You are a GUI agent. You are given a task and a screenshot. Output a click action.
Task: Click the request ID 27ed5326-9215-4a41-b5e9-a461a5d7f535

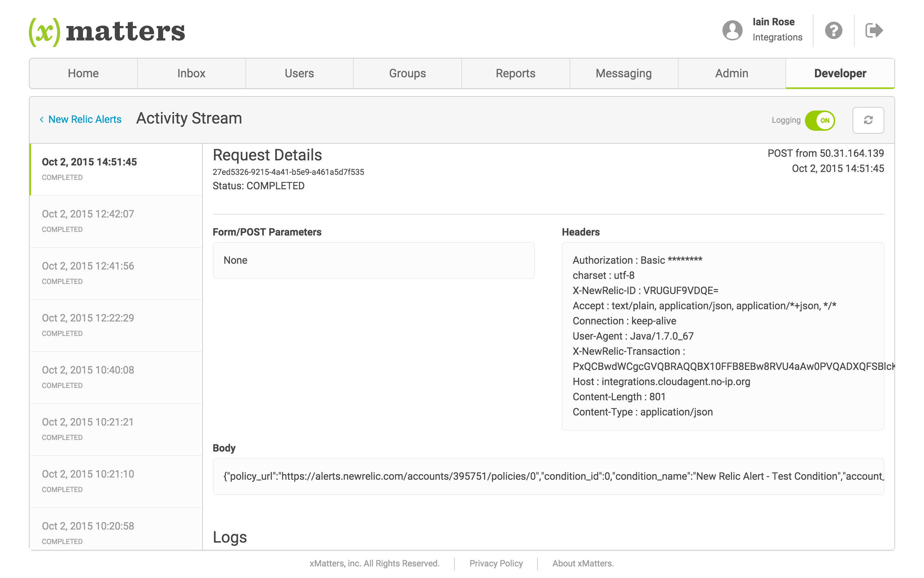pyautogui.click(x=288, y=172)
